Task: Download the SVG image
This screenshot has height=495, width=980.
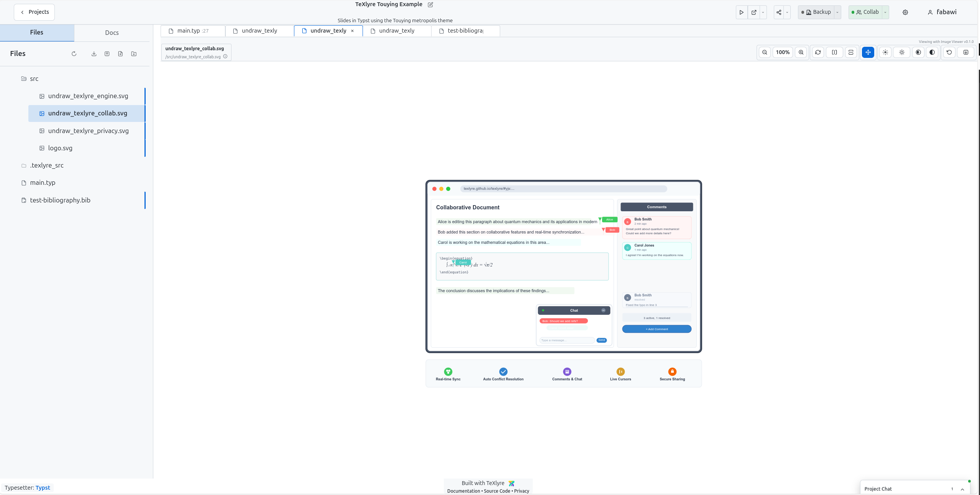Action: 966,53
